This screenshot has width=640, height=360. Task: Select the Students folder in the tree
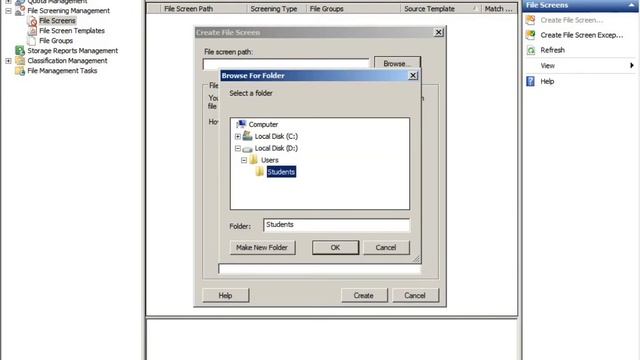click(x=281, y=172)
